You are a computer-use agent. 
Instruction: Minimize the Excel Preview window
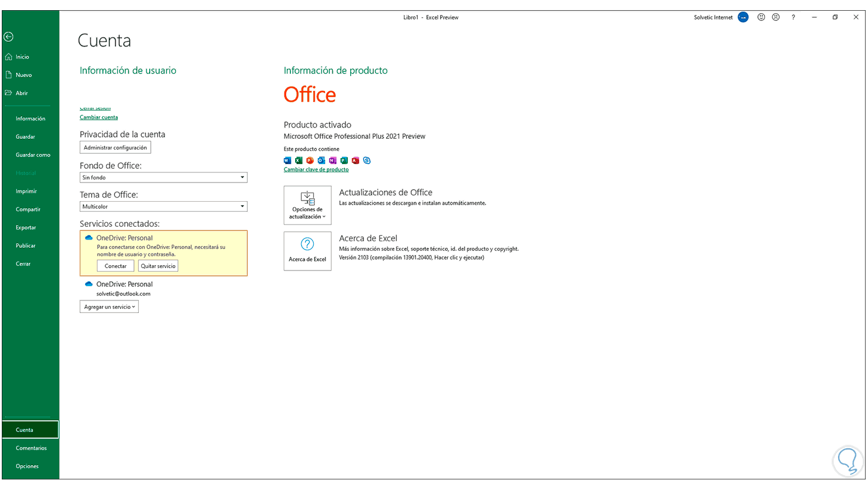(x=815, y=17)
